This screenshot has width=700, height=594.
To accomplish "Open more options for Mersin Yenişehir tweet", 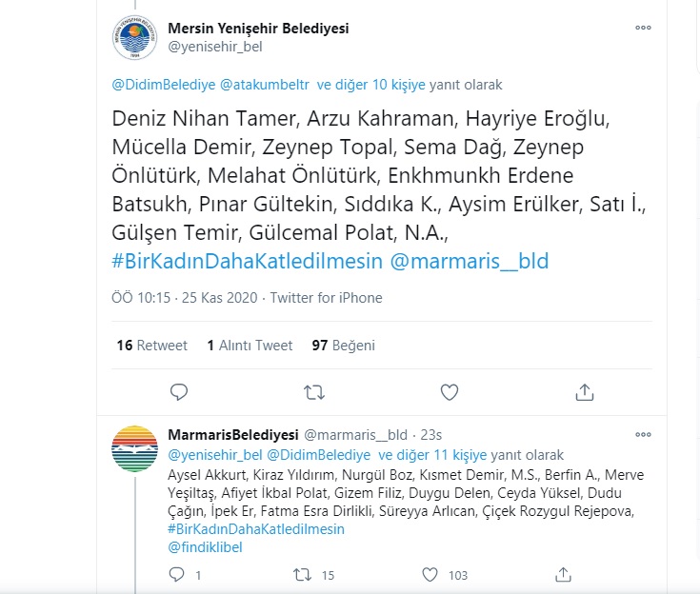I will tap(643, 28).
